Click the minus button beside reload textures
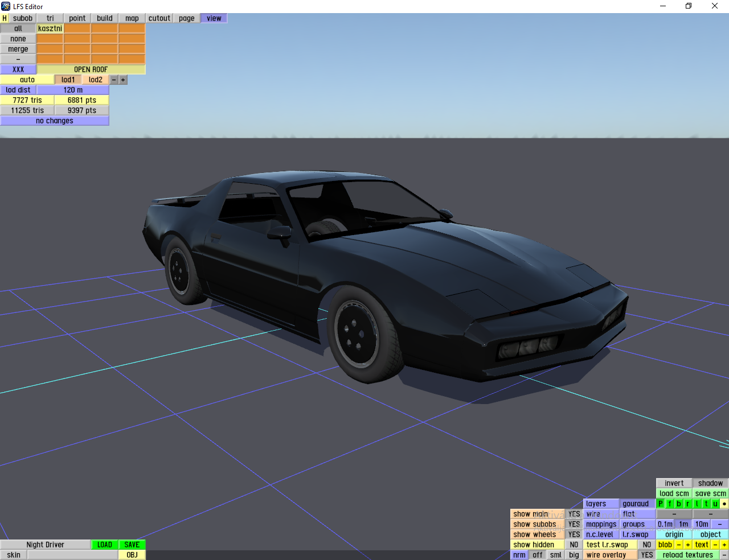The height and width of the screenshot is (560, 729). coord(724,555)
